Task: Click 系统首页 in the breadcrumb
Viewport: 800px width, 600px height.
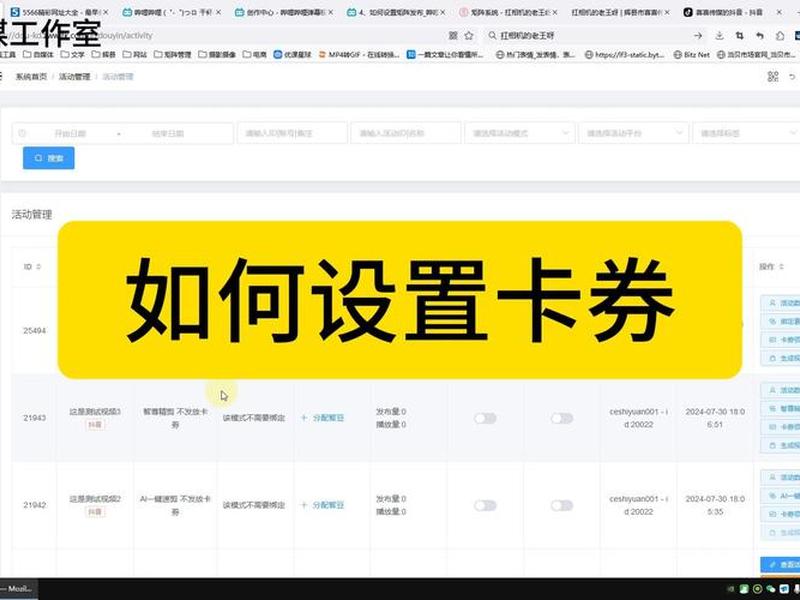Action: (31, 77)
